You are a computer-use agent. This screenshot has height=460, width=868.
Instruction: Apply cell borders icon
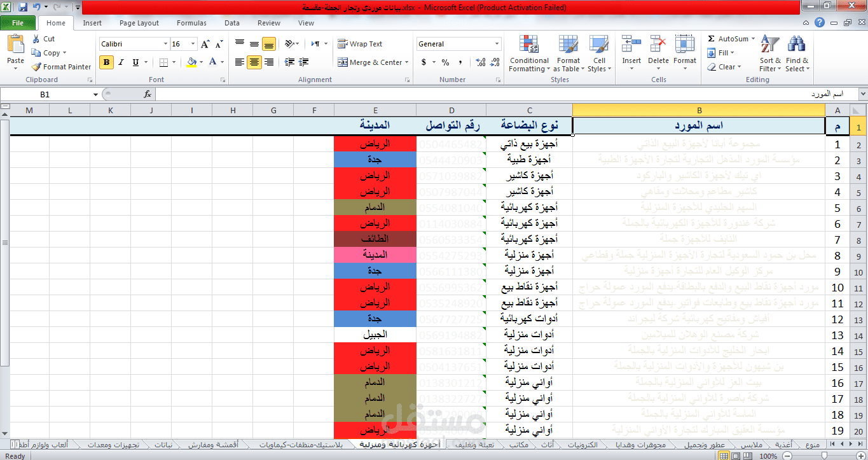click(163, 62)
